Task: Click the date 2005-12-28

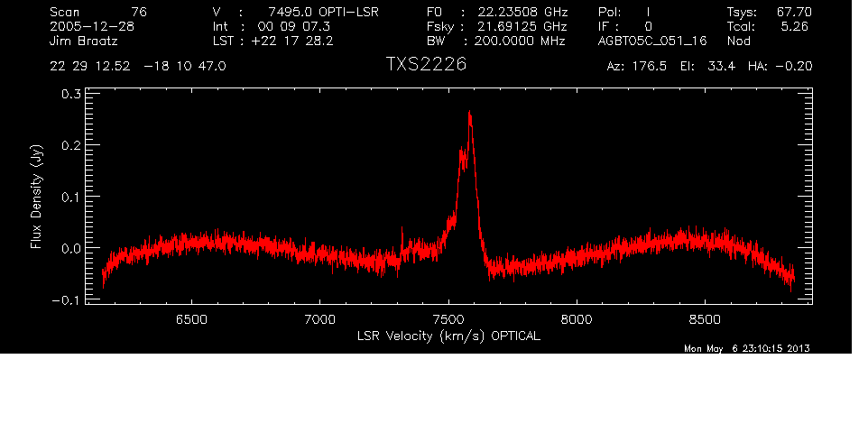Action: click(x=92, y=26)
